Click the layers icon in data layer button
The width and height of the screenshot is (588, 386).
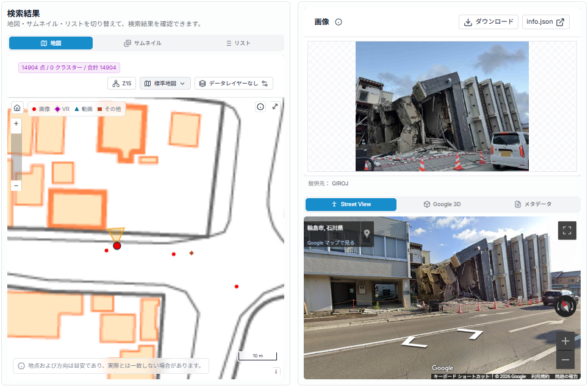click(x=203, y=83)
